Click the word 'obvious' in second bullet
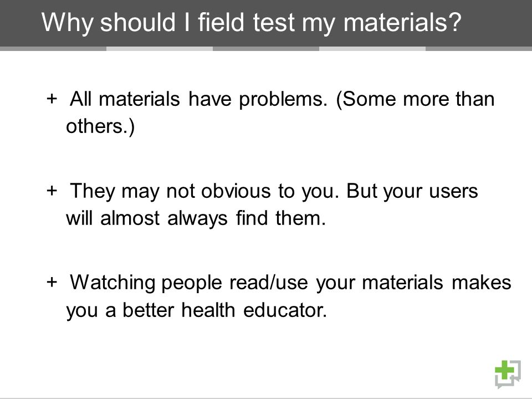The width and height of the screenshot is (532, 399). click(x=236, y=191)
